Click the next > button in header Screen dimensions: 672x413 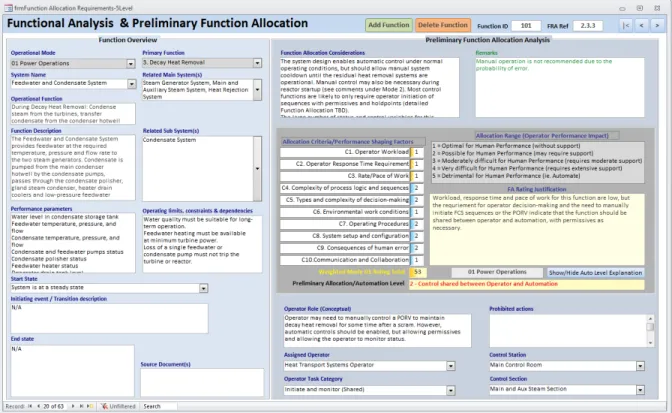coord(657,26)
